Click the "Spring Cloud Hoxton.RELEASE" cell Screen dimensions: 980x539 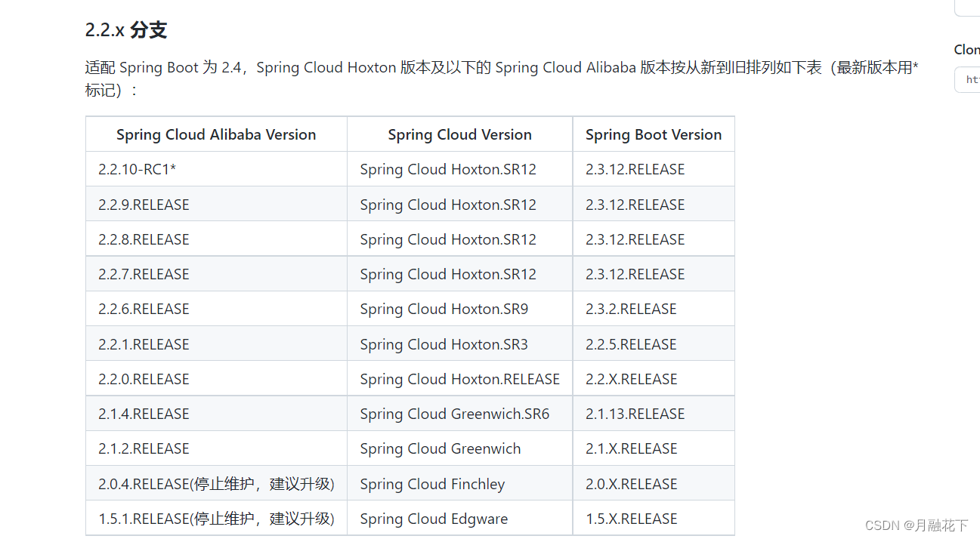pyautogui.click(x=459, y=379)
